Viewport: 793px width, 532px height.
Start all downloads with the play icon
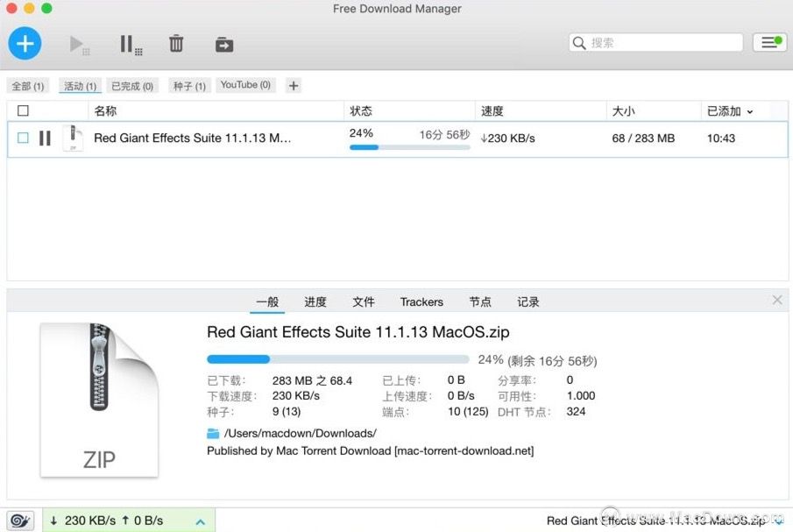click(x=80, y=45)
